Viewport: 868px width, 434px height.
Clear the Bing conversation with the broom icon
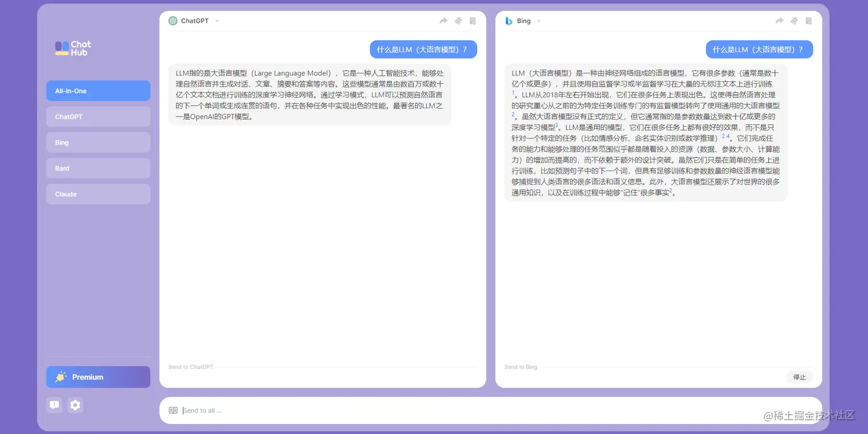point(794,21)
